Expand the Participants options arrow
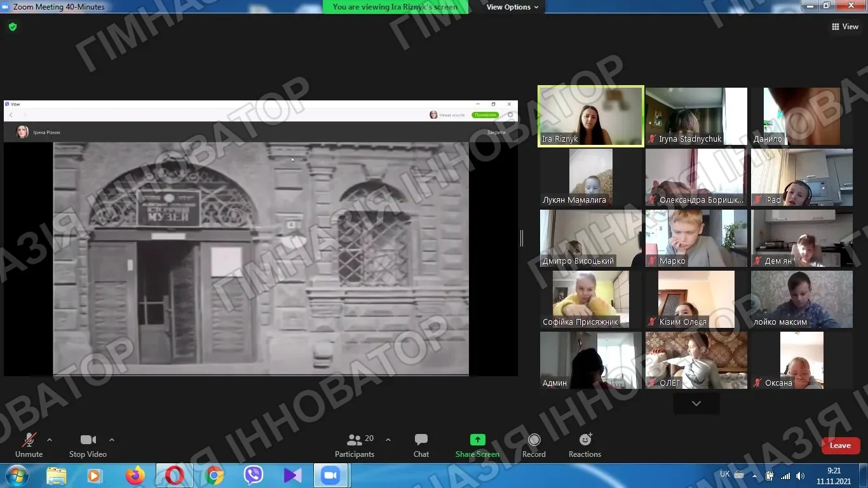Viewport: 868px width, 488px height. pyautogui.click(x=388, y=440)
